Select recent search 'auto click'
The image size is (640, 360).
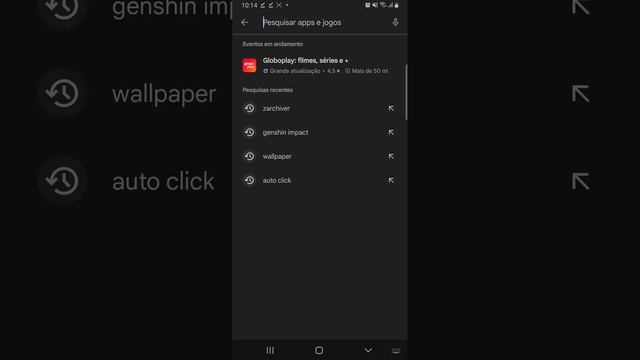tap(320, 180)
